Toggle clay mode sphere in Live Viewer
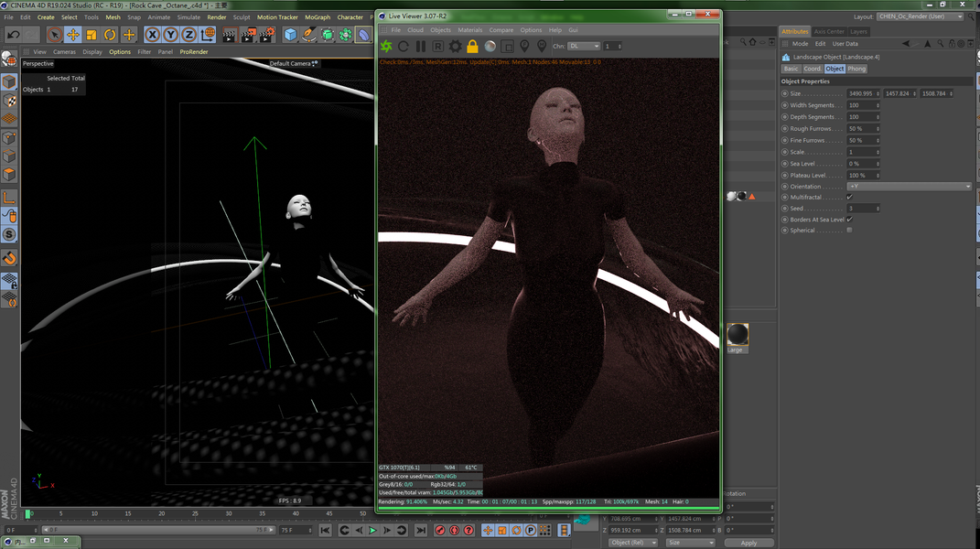Screen dimensions: 980x549 pos(490,47)
